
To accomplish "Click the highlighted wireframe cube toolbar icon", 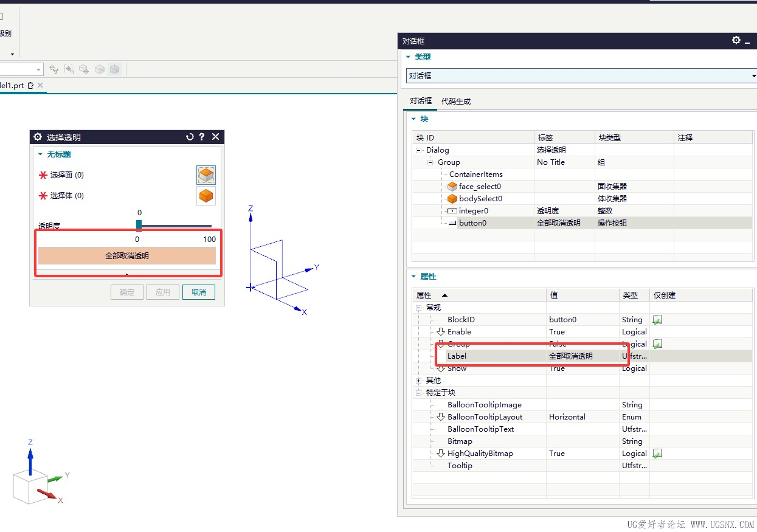I will point(115,69).
